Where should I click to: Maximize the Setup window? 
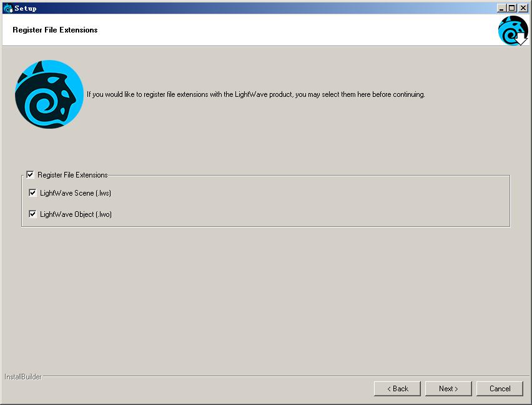coord(512,8)
